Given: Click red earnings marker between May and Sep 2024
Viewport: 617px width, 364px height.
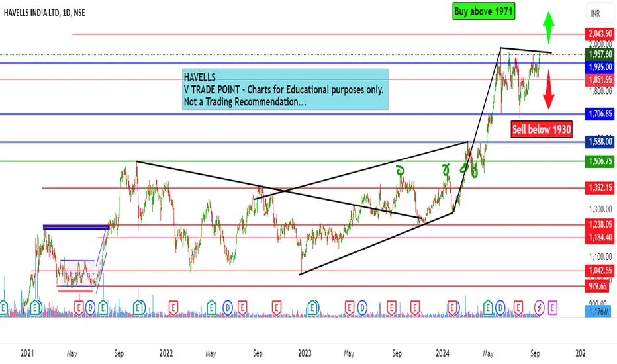Looking at the screenshot, I should point(518,307).
